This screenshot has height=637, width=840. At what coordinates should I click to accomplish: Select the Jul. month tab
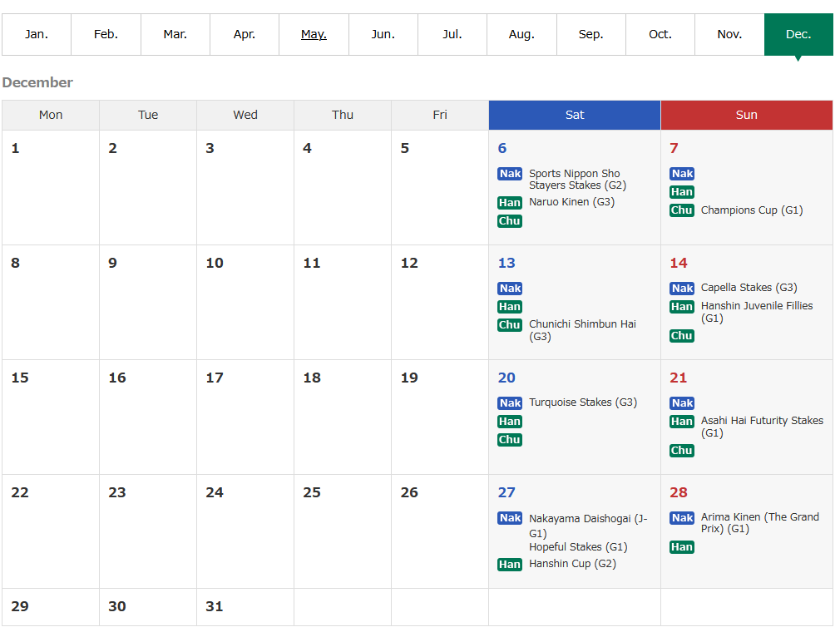(x=452, y=34)
